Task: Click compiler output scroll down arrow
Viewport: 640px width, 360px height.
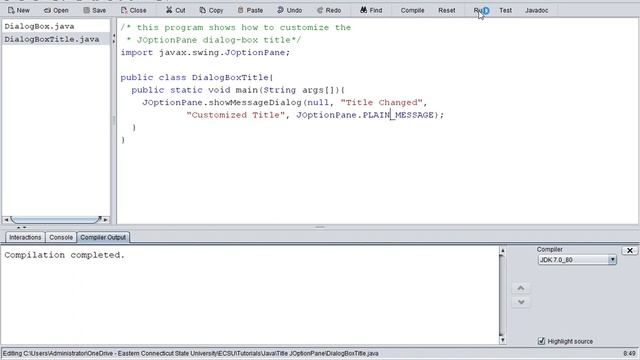Action: (502, 340)
